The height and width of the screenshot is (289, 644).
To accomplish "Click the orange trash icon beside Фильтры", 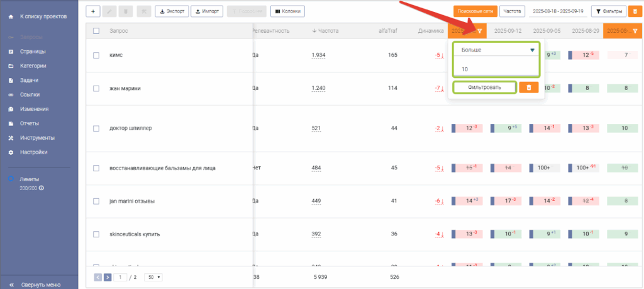I will click(x=635, y=11).
